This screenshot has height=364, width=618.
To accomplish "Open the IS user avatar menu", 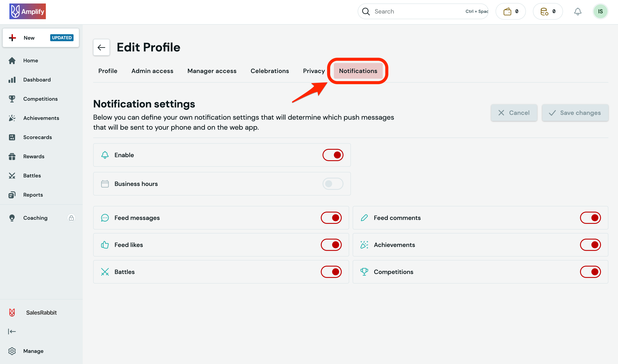I will coord(600,12).
